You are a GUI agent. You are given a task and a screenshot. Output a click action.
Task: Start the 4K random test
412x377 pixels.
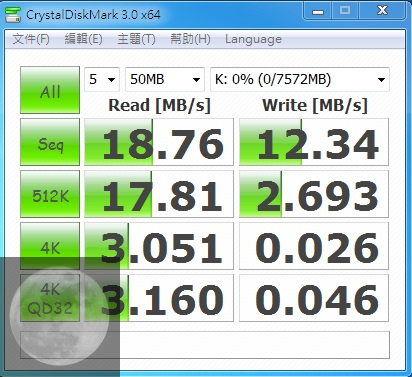point(50,246)
